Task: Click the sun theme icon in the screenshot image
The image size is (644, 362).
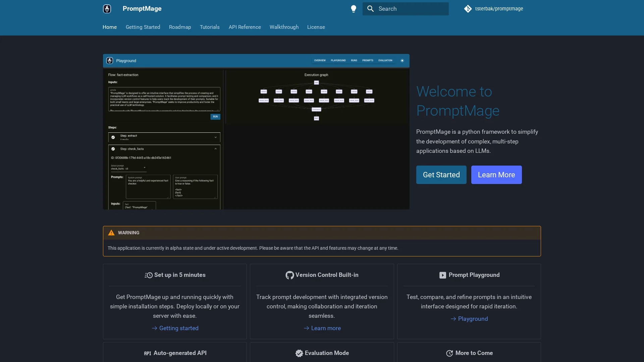Action: [x=402, y=61]
